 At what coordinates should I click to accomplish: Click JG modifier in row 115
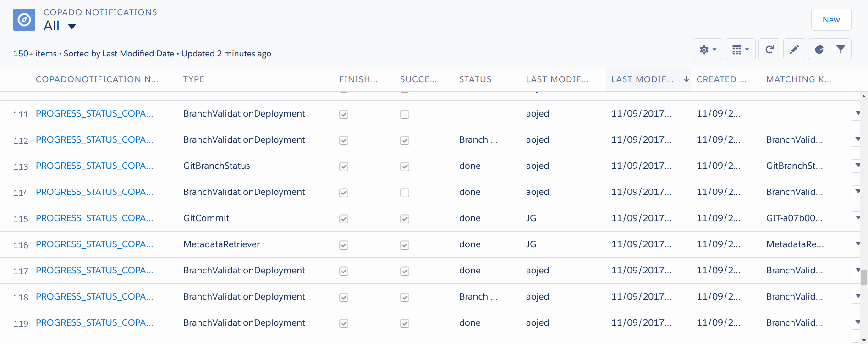(531, 218)
